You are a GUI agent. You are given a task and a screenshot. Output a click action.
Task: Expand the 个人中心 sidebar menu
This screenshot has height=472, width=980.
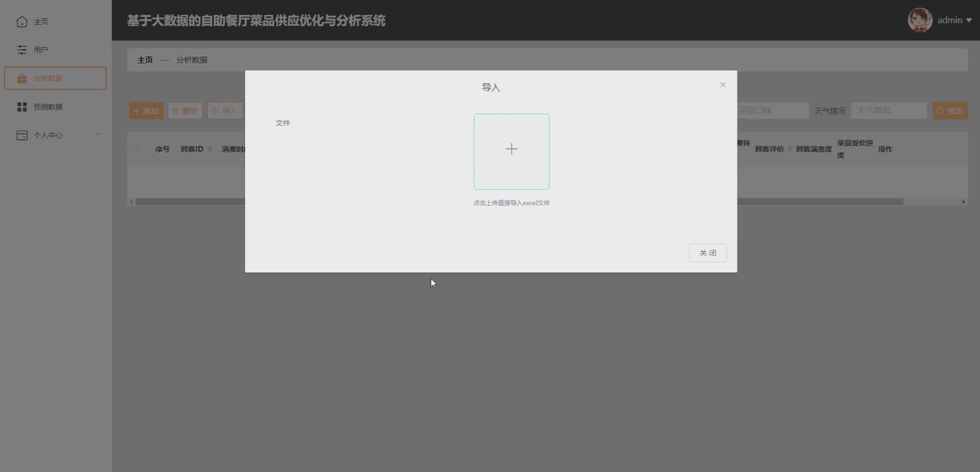tap(97, 134)
